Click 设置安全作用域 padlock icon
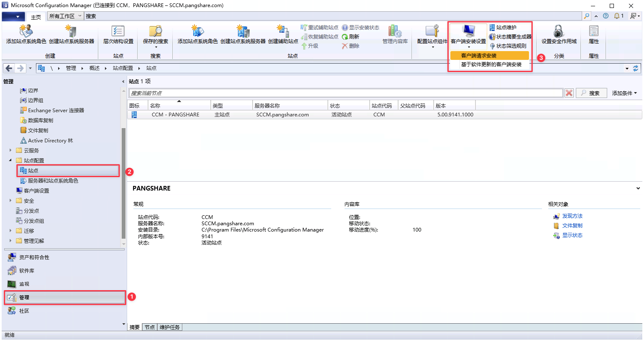Image resolution: width=644 pixels, height=340 pixels. click(559, 31)
